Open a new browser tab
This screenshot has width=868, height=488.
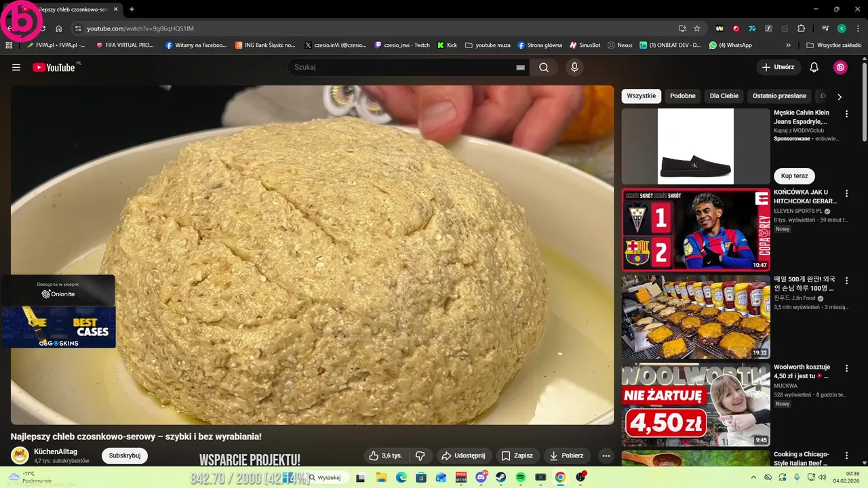132,9
